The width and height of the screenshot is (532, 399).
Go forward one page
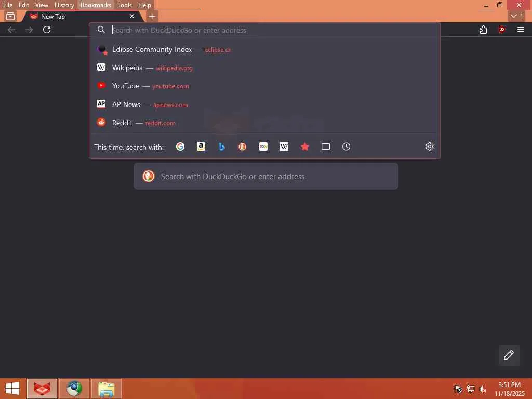[x=29, y=30]
